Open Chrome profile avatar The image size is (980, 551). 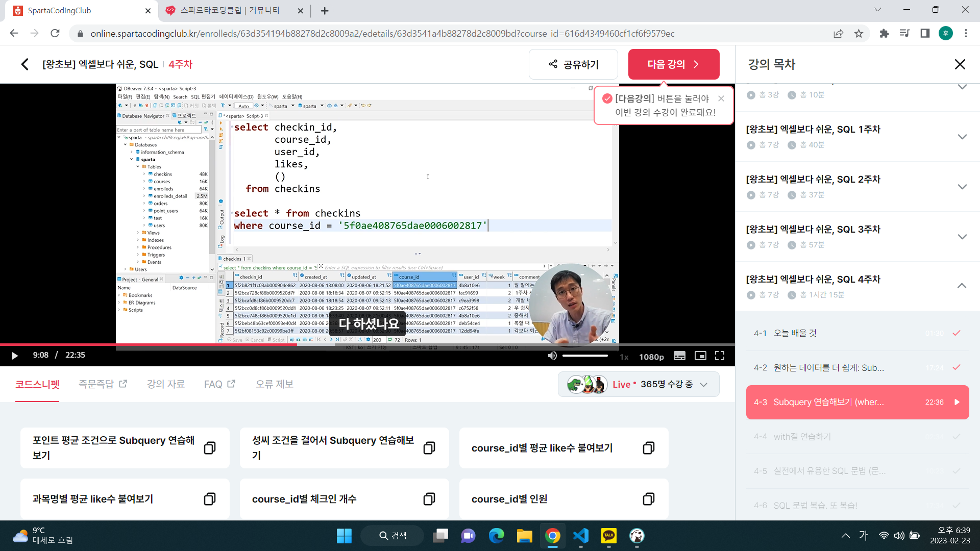coord(946,34)
